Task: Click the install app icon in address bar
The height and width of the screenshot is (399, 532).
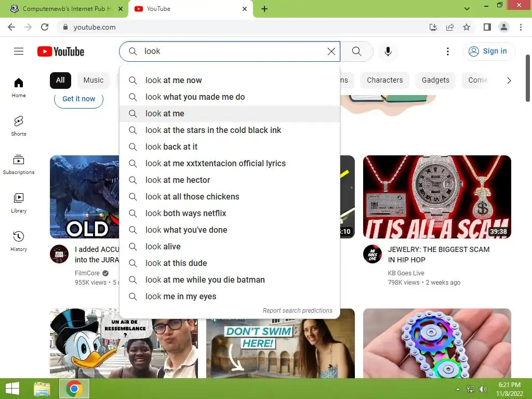Action: (x=433, y=27)
